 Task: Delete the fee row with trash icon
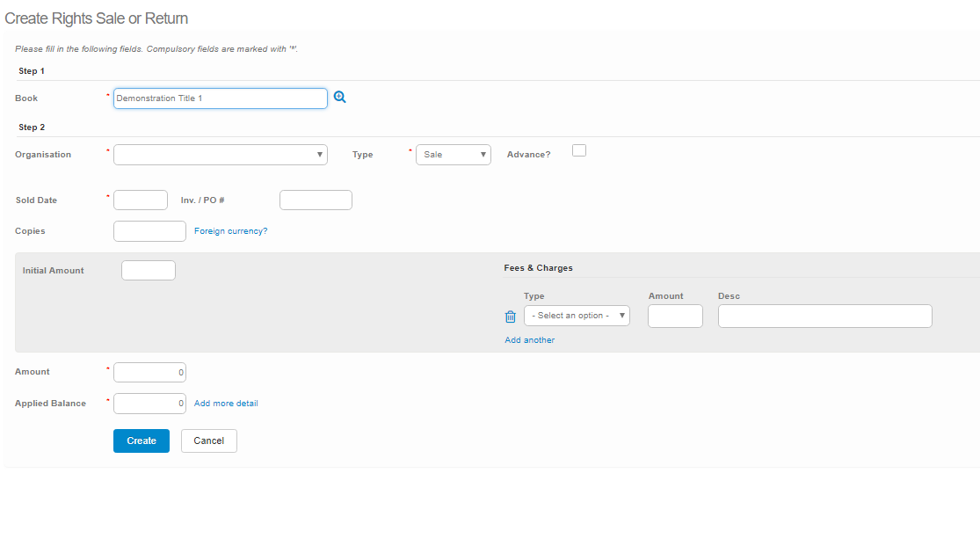click(510, 317)
